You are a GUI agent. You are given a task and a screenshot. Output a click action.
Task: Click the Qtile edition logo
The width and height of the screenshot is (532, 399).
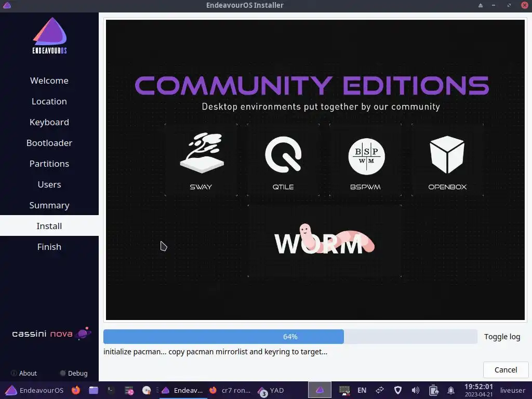283,154
